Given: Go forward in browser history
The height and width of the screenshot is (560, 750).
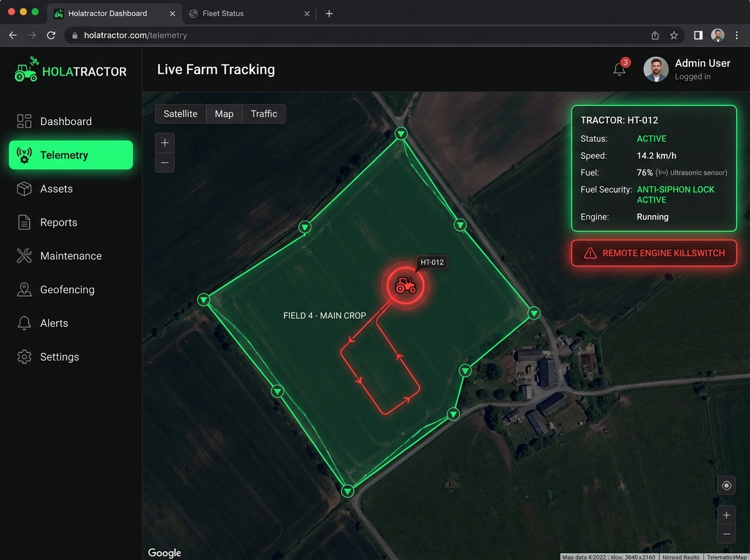Looking at the screenshot, I should pyautogui.click(x=32, y=36).
